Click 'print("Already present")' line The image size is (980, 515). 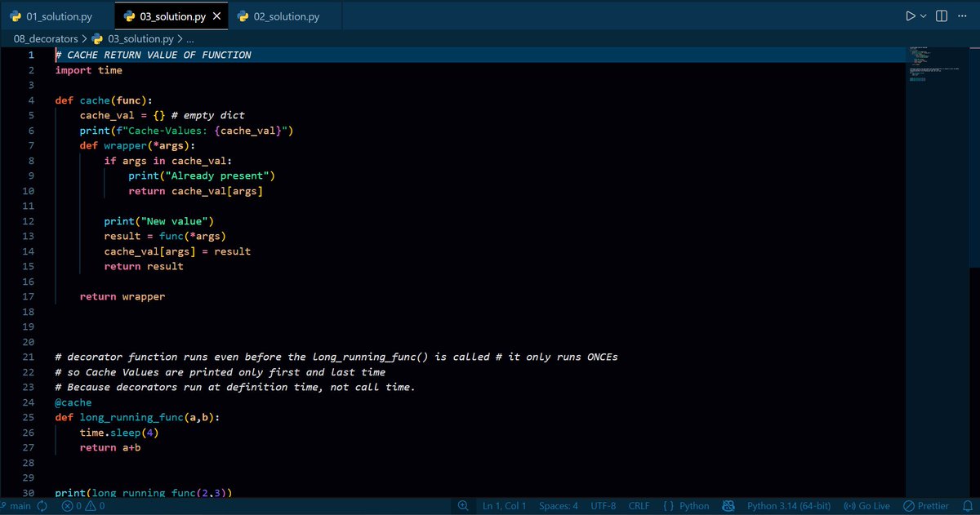click(x=202, y=175)
